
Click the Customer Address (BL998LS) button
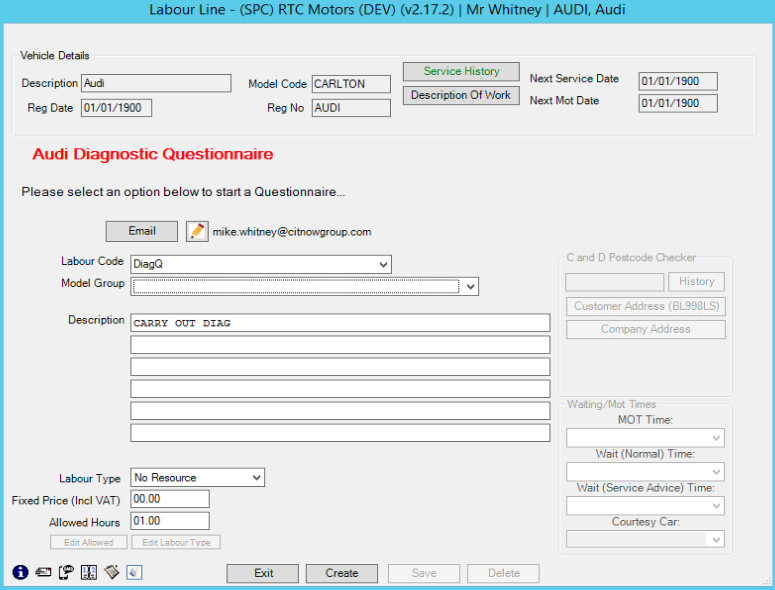click(646, 306)
